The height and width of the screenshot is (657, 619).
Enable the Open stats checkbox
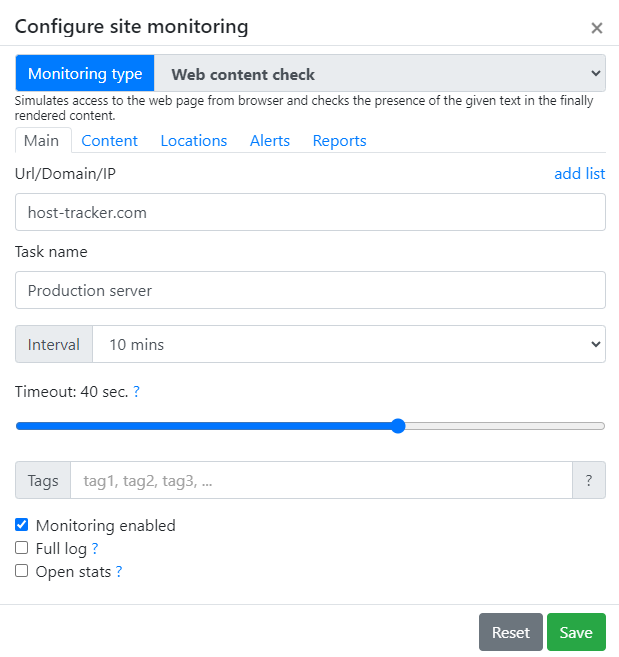[x=22, y=571]
